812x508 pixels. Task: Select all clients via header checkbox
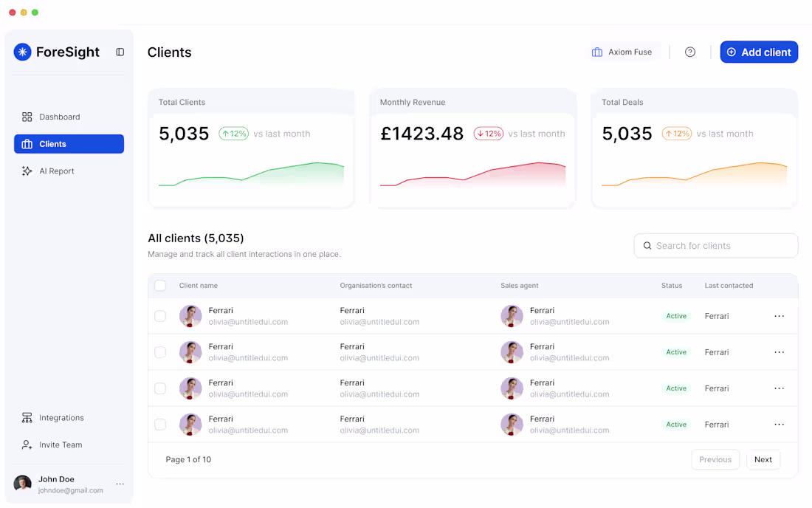click(x=160, y=285)
